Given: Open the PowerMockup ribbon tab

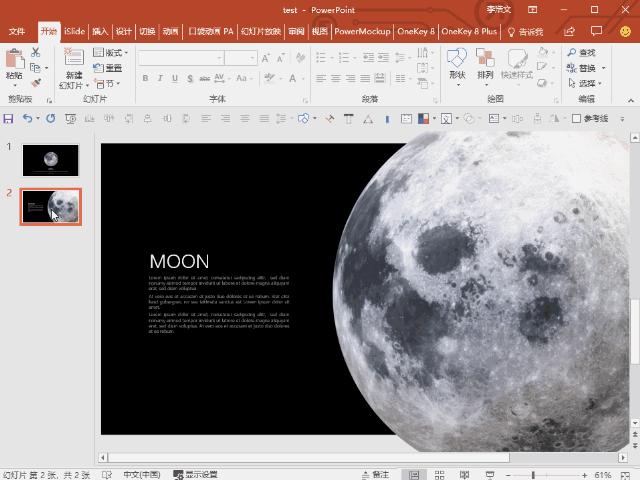Looking at the screenshot, I should tap(362, 31).
